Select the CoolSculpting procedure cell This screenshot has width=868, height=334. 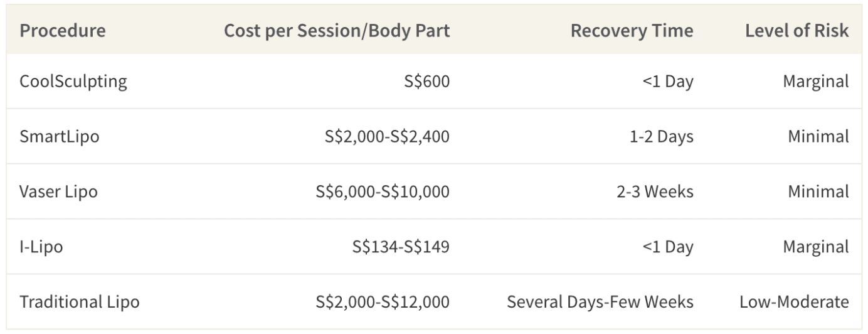click(x=73, y=82)
